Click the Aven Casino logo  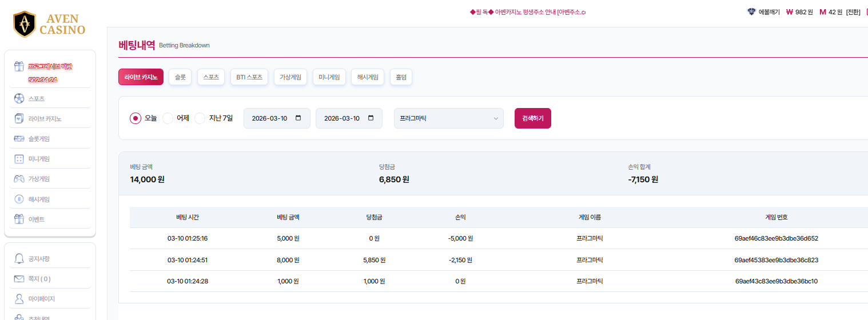49,24
